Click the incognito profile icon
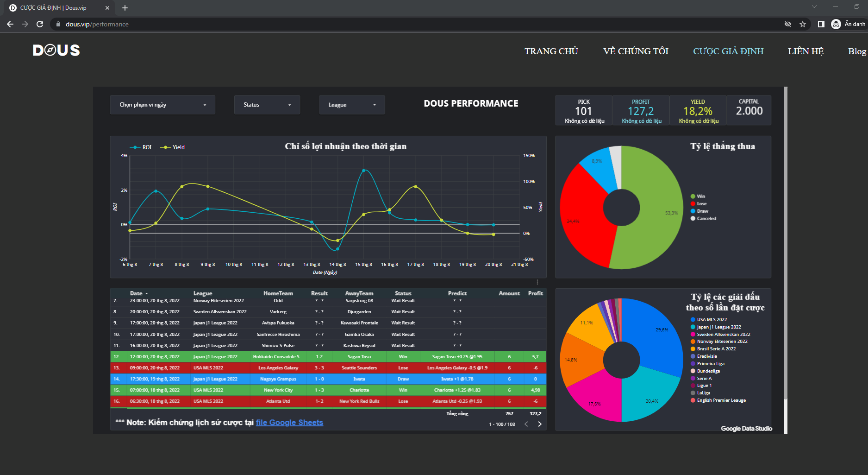The height and width of the screenshot is (475, 868). (836, 24)
